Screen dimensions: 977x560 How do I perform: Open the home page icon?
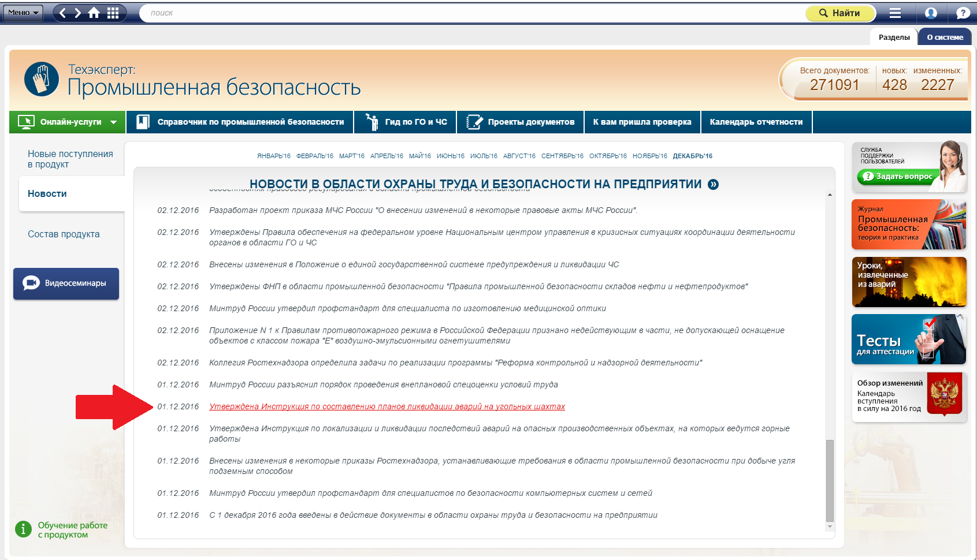point(94,13)
